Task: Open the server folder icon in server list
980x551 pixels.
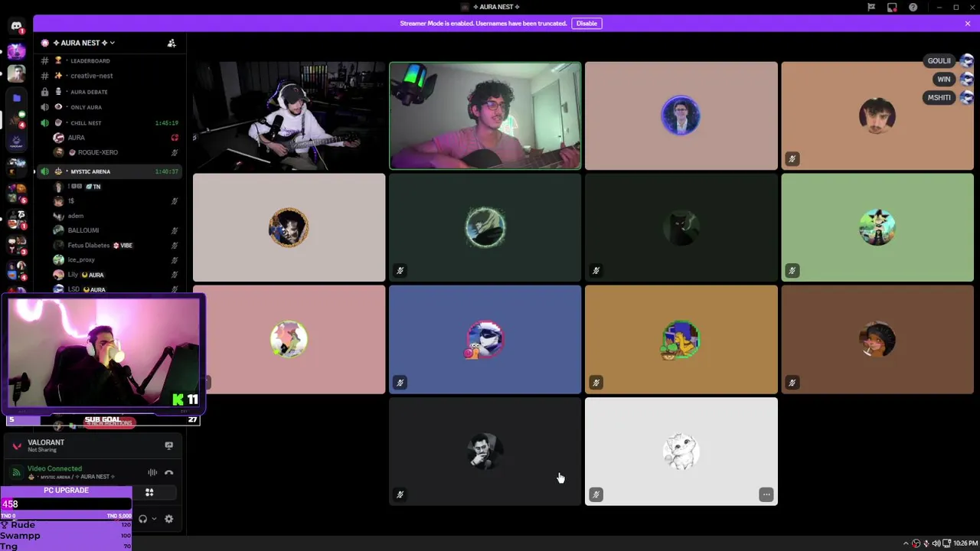Action: tap(16, 98)
